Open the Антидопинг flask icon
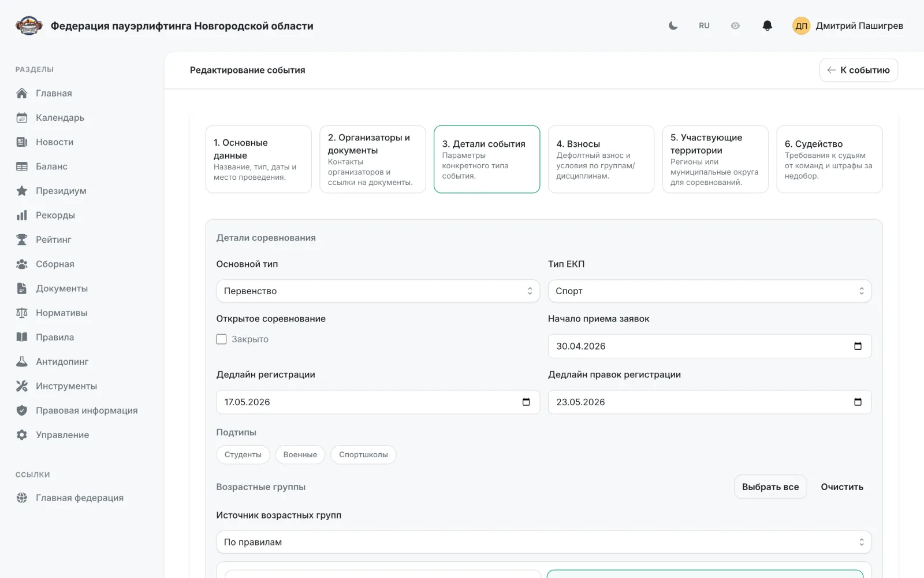This screenshot has height=578, width=924. 22,361
